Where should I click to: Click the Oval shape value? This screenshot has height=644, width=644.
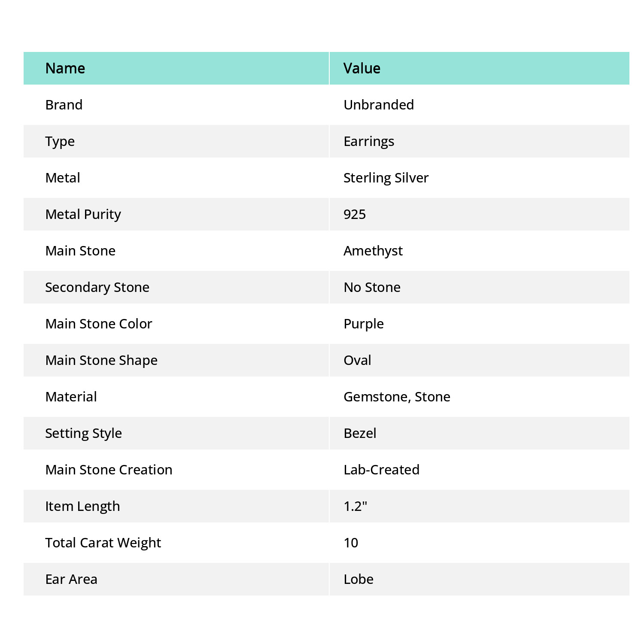[x=358, y=360]
